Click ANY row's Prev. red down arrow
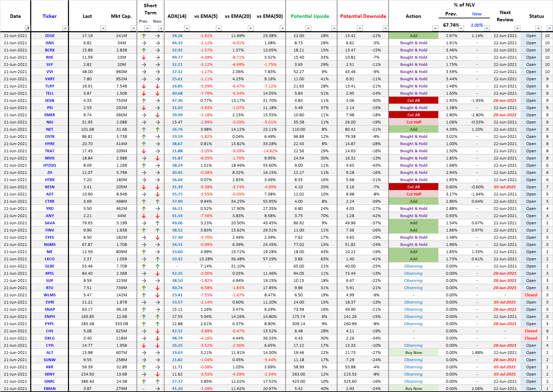This screenshot has height=392, width=553. 144,216
